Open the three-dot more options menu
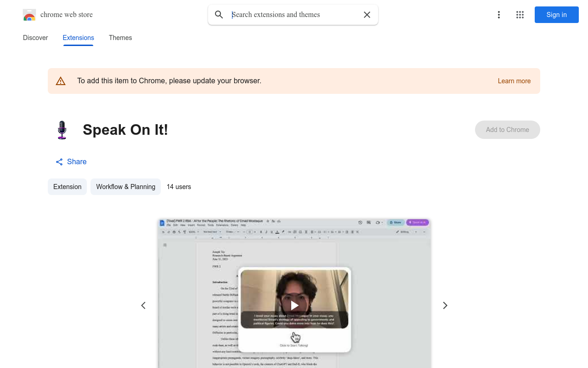 499,15
